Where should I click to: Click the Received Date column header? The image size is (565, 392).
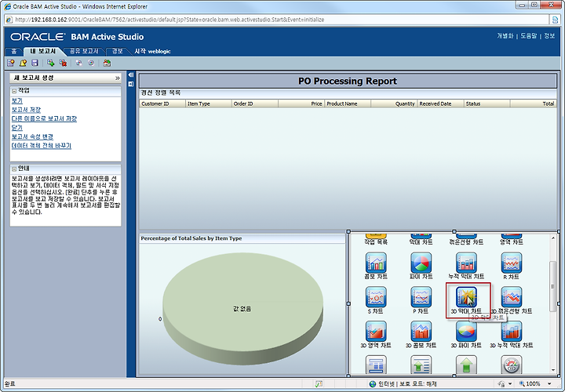coord(440,103)
